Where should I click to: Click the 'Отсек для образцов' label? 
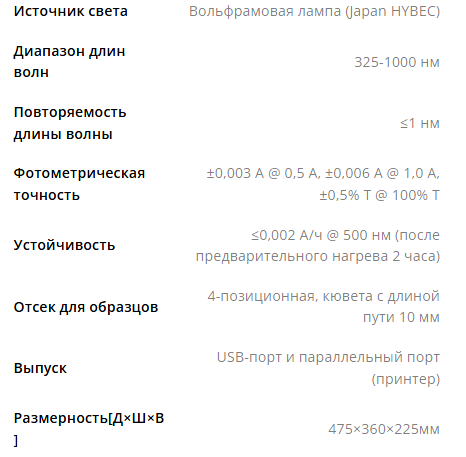[x=86, y=307]
